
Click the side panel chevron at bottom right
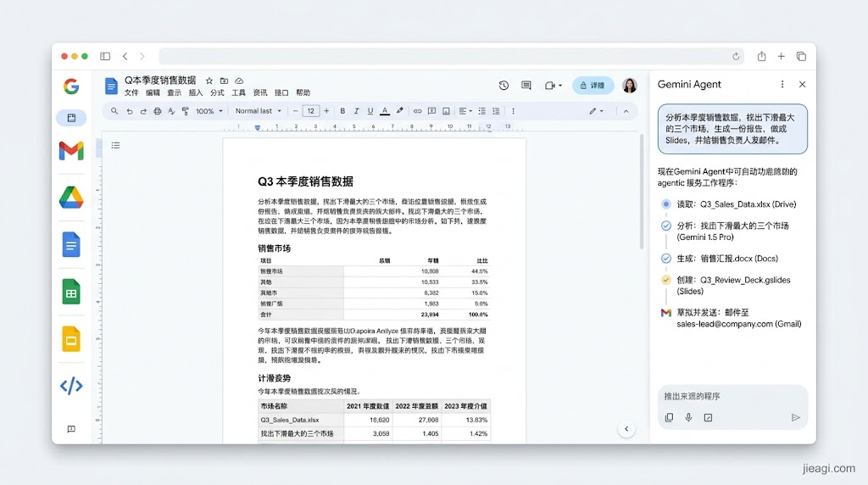coord(626,429)
